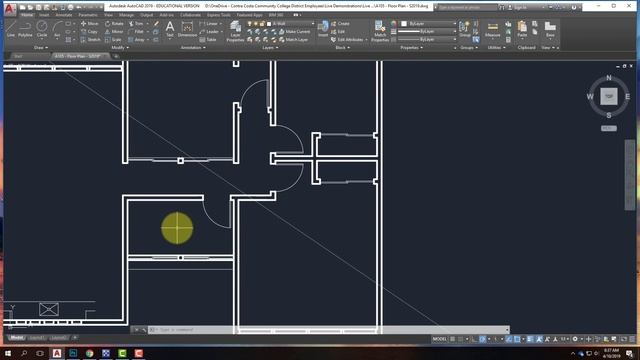Click the Copy tool in Modify panel
This screenshot has width=640, height=360.
point(89,31)
